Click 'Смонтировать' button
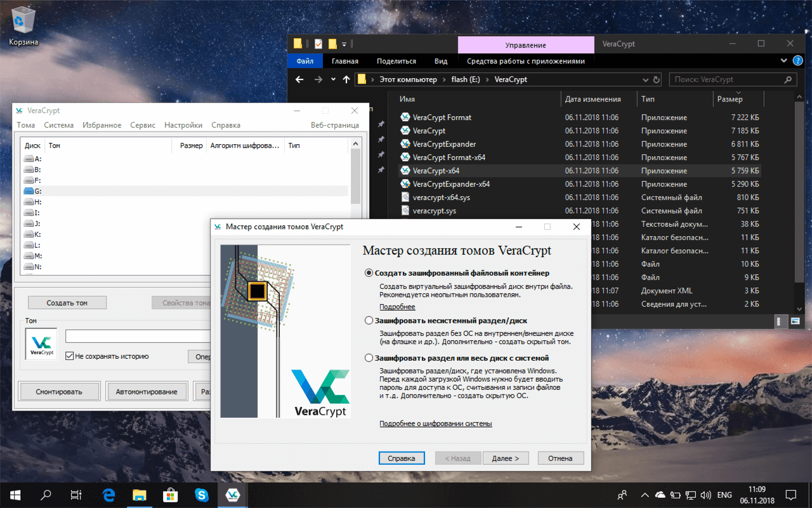The width and height of the screenshot is (812, 508). (x=59, y=392)
